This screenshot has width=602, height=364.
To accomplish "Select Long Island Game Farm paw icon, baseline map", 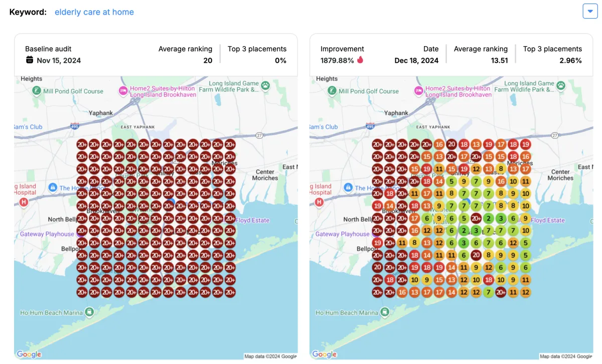I will (265, 86).
